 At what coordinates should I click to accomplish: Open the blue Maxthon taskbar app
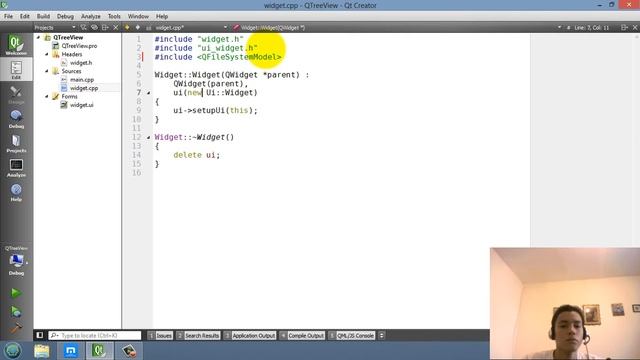tap(71, 351)
